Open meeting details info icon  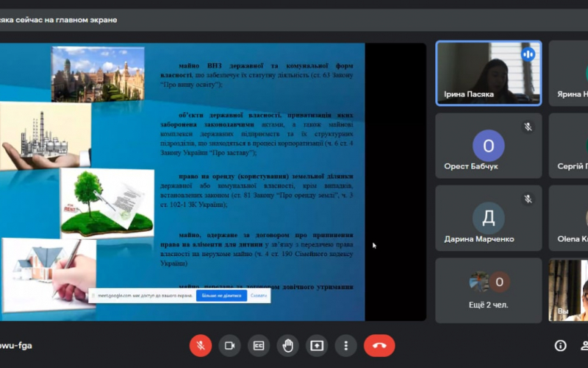coord(561,345)
